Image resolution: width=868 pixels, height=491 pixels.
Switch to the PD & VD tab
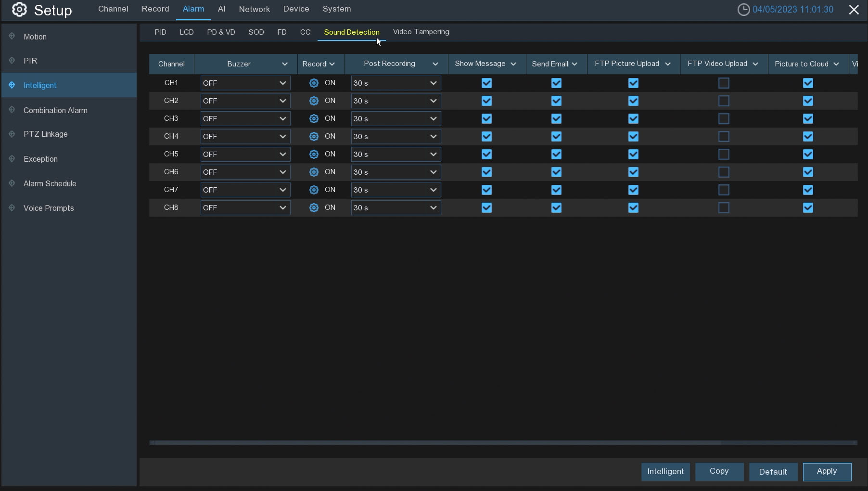[x=221, y=32]
